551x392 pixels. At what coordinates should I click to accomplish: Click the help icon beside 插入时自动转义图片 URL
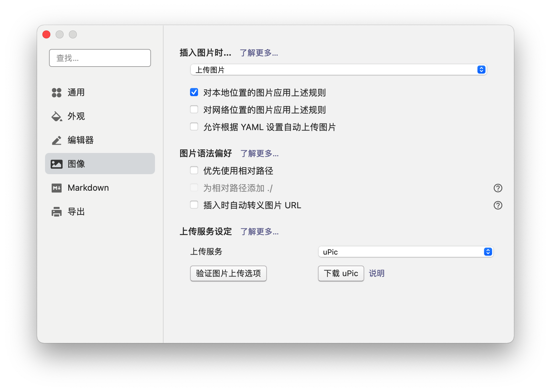[x=498, y=205]
